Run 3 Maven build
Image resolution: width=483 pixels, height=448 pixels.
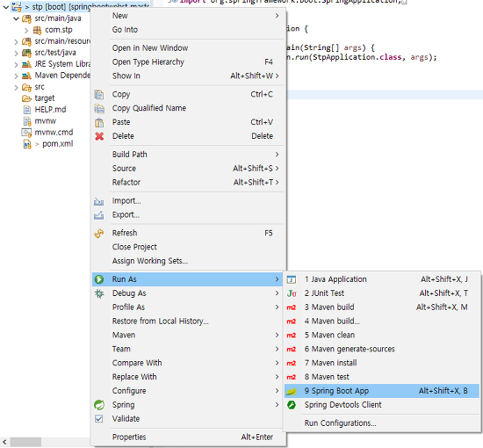(x=382, y=307)
